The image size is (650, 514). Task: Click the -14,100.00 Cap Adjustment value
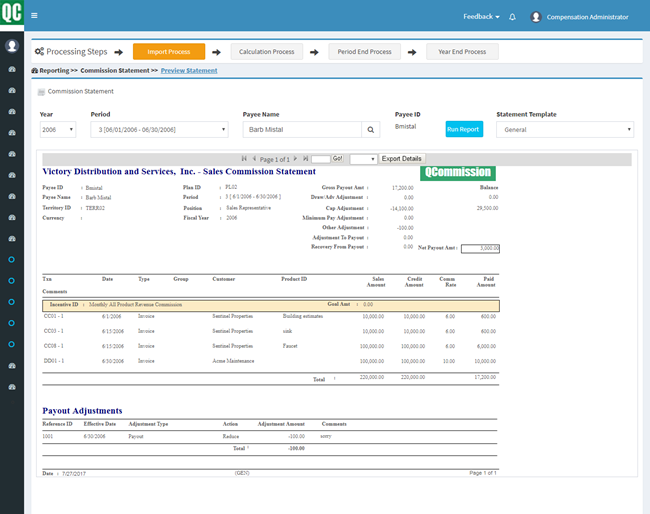(x=401, y=209)
